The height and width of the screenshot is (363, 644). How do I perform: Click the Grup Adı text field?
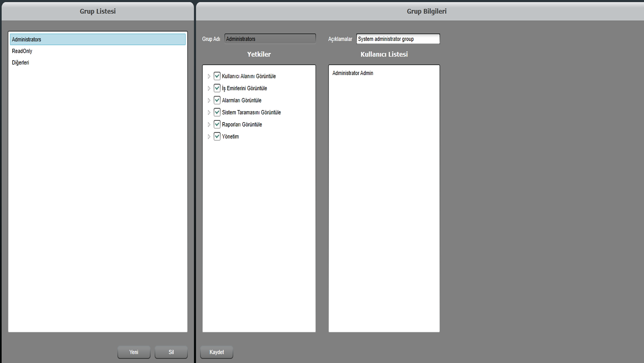pyautogui.click(x=270, y=39)
